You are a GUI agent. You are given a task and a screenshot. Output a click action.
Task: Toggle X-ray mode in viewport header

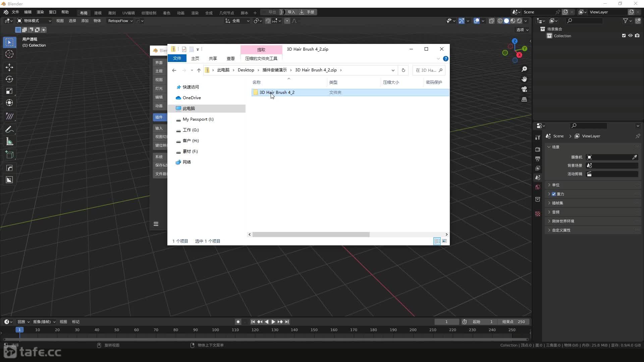(491, 21)
